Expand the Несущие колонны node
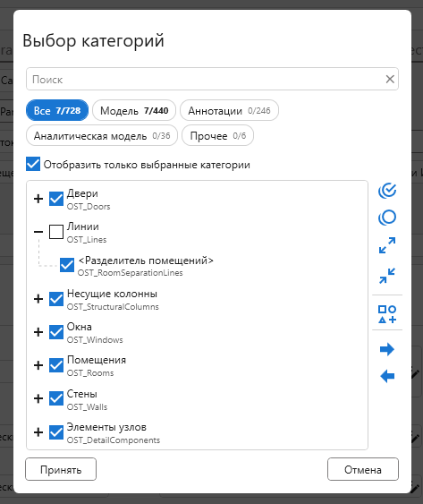The height and width of the screenshot is (504, 423). point(38,299)
